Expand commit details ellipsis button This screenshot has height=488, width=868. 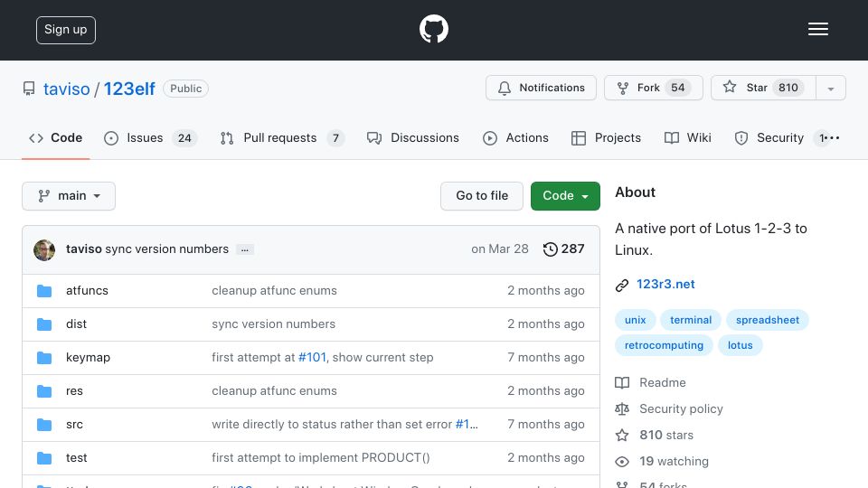(245, 249)
